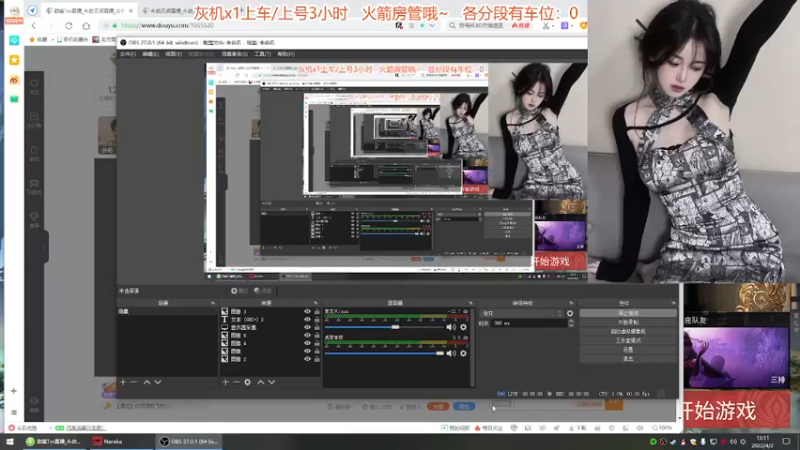The height and width of the screenshot is (450, 800).
Task: Mute the microphone channel in mixer
Action: [x=451, y=327]
